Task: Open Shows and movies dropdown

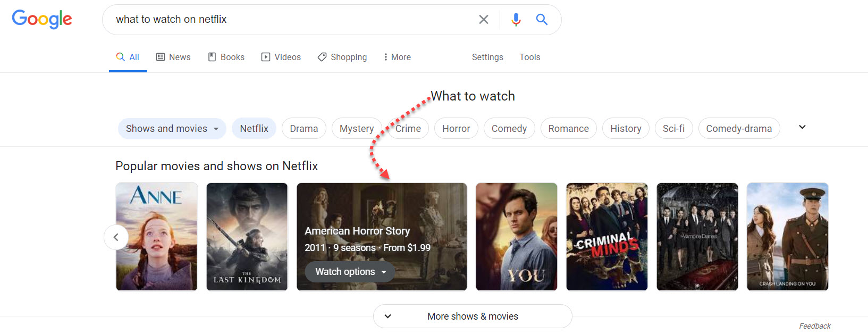Action: [172, 129]
